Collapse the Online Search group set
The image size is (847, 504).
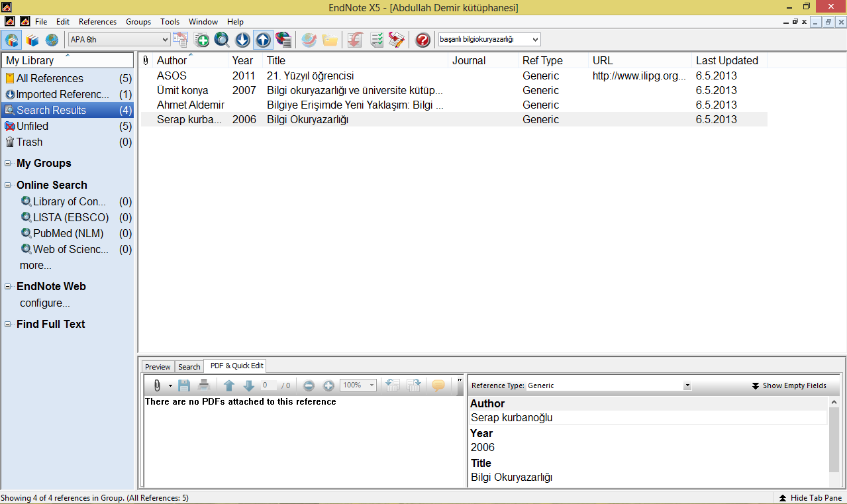point(8,185)
